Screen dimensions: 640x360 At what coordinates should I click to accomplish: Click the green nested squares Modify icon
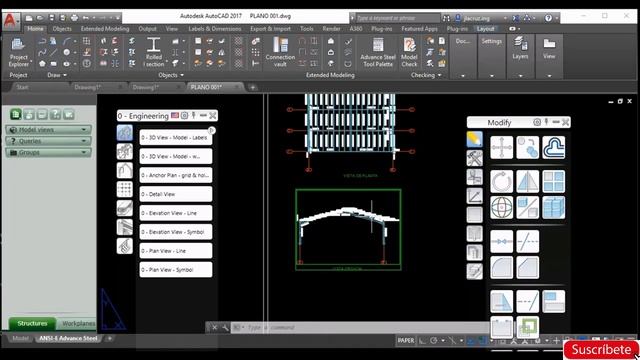[527, 327]
